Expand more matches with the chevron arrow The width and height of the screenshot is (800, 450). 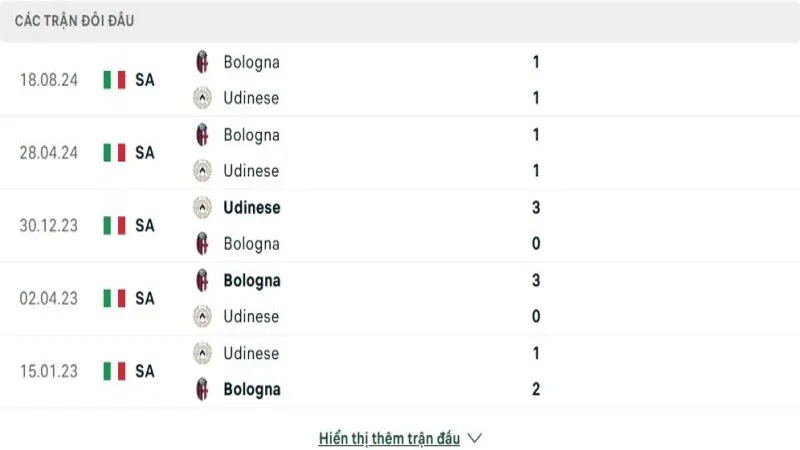tap(475, 438)
